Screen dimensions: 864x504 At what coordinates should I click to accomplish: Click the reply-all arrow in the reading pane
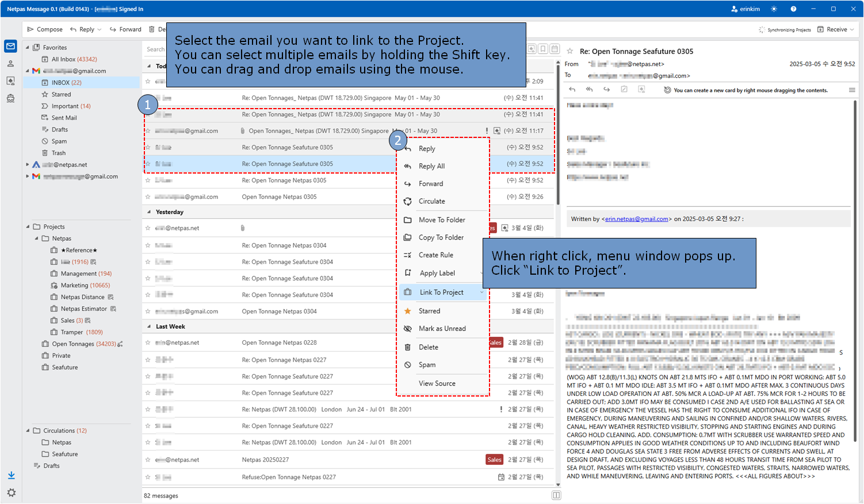[x=589, y=90]
